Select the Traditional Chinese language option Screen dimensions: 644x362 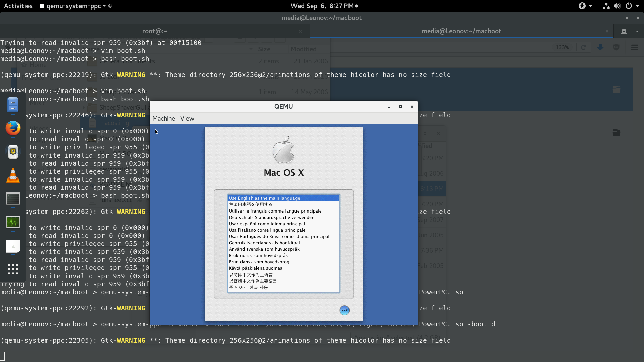tap(283, 281)
